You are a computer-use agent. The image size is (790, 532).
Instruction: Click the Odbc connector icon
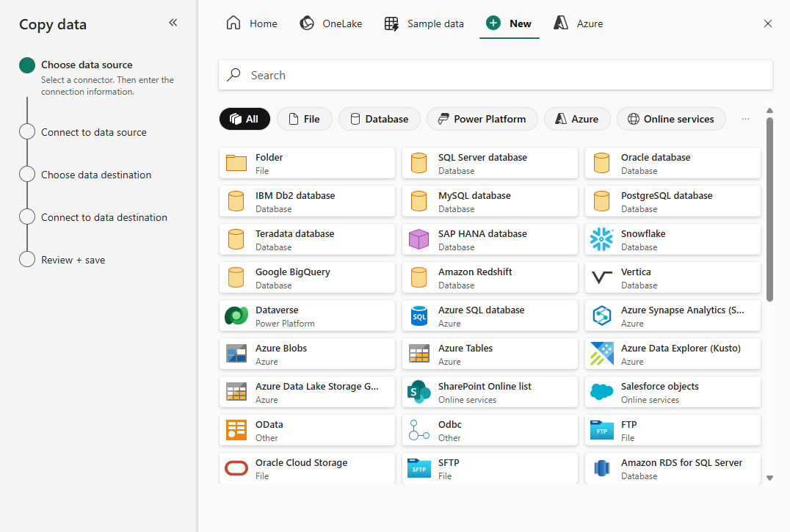coord(418,430)
